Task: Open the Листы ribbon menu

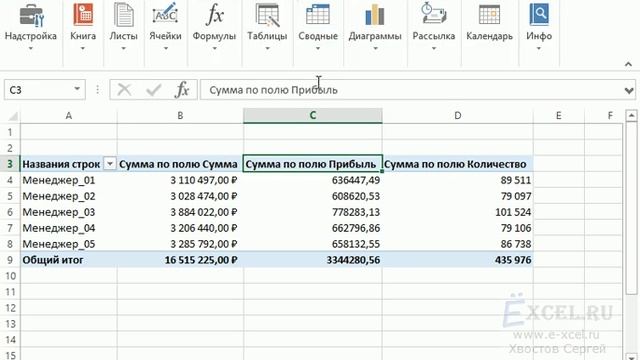Action: click(123, 28)
